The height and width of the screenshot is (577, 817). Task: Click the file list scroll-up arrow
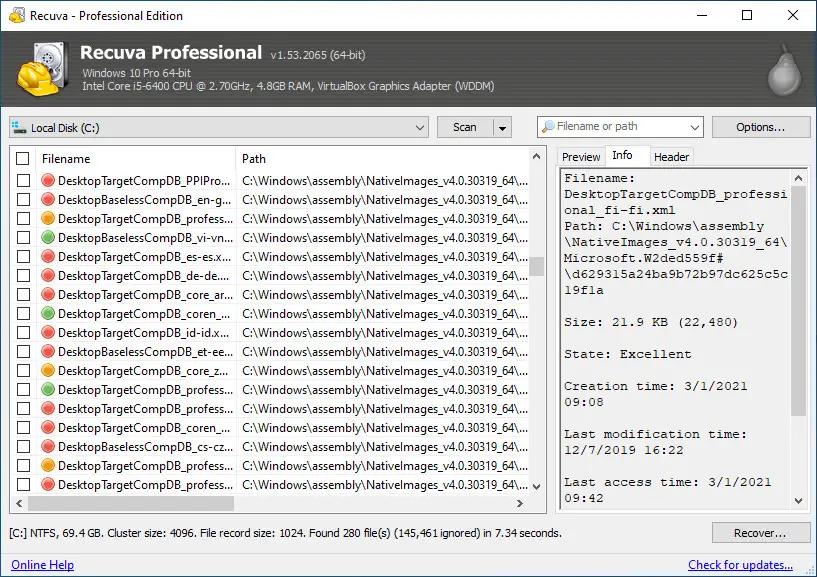(x=536, y=156)
